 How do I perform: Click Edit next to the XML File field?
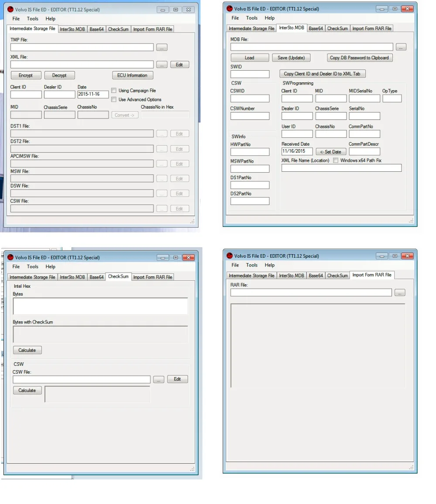[x=180, y=65]
